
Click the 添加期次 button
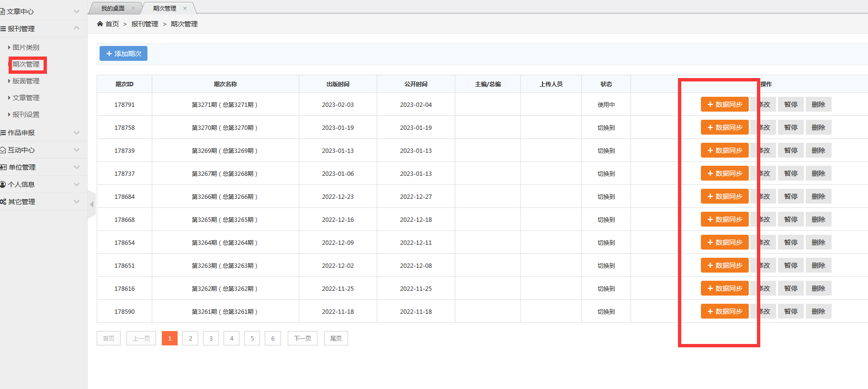click(x=124, y=54)
